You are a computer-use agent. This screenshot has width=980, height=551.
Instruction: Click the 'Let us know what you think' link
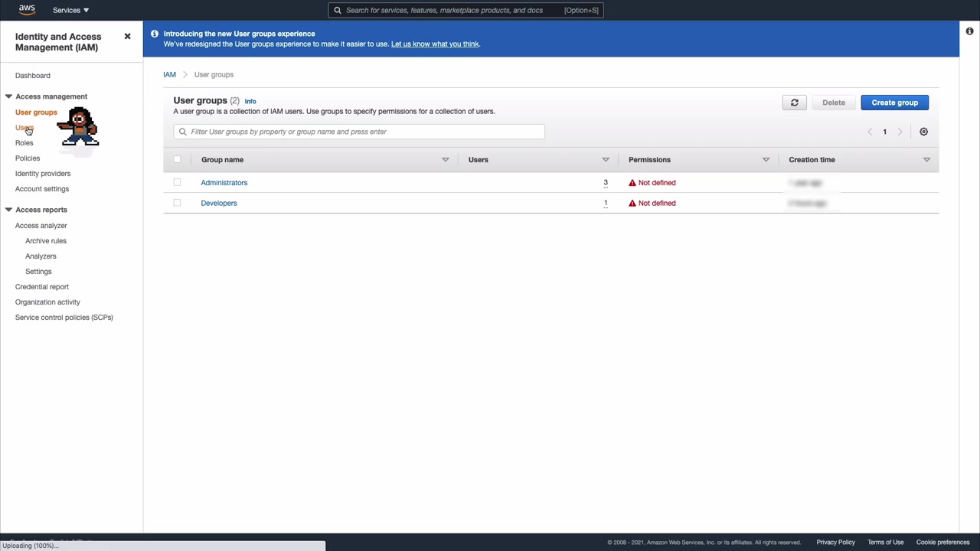(435, 44)
